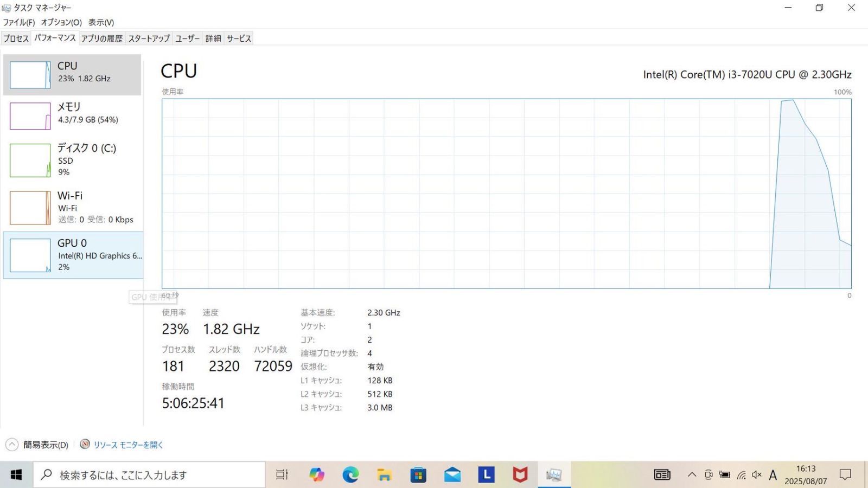
Task: Click the Task Manager taskbar icon
Action: tap(554, 475)
